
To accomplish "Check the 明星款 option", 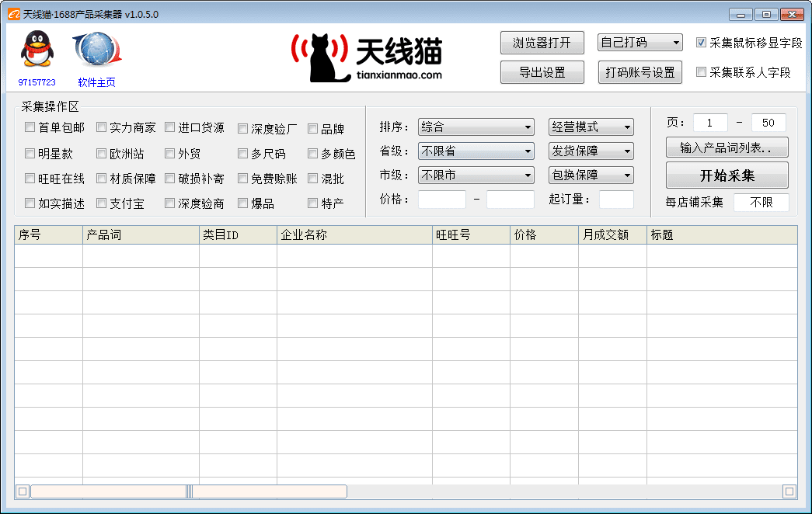I will (x=30, y=153).
